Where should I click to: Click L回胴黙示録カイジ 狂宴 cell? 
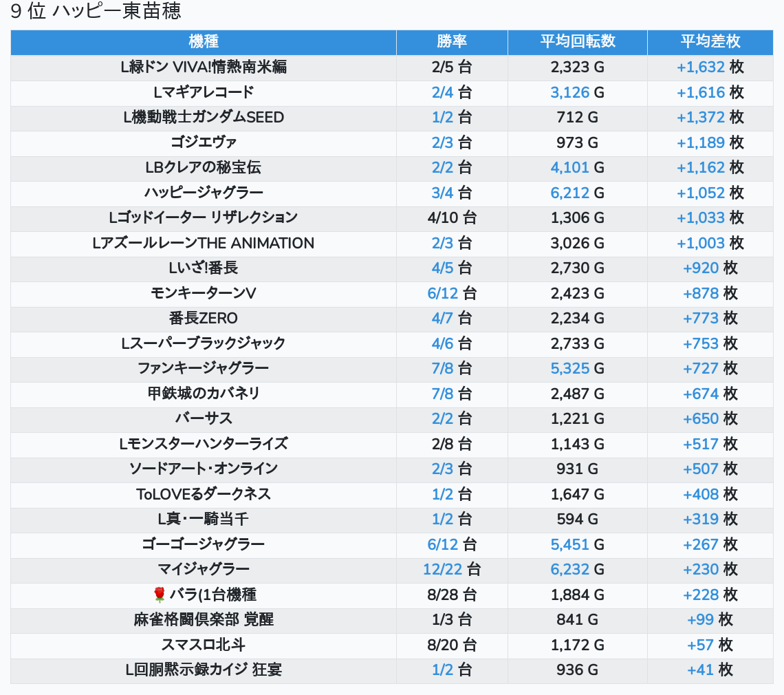coord(204,670)
